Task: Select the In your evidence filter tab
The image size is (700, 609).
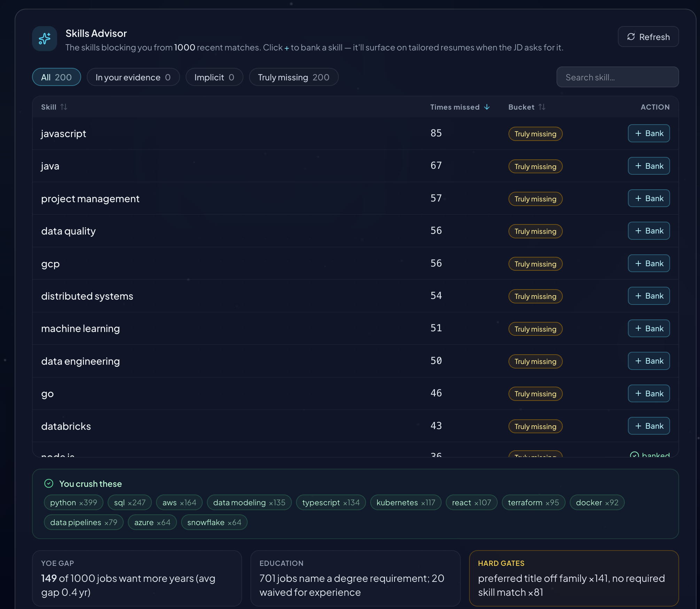Action: pos(133,77)
